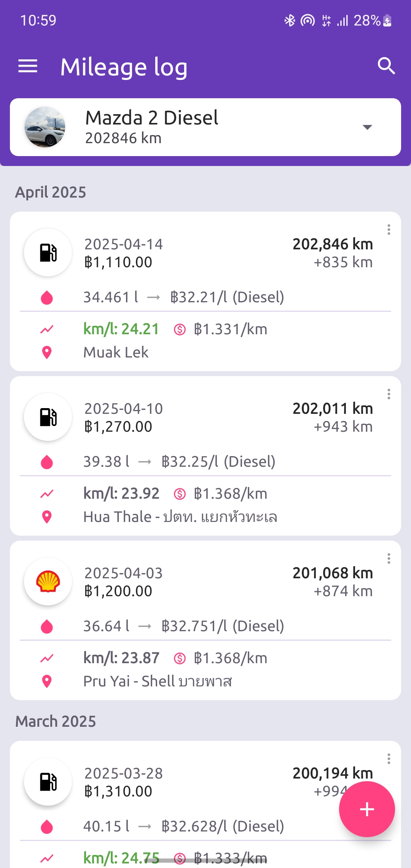The height and width of the screenshot is (868, 411).
Task: Tap the Pru Yai Shell location text
Action: pyautogui.click(x=158, y=681)
